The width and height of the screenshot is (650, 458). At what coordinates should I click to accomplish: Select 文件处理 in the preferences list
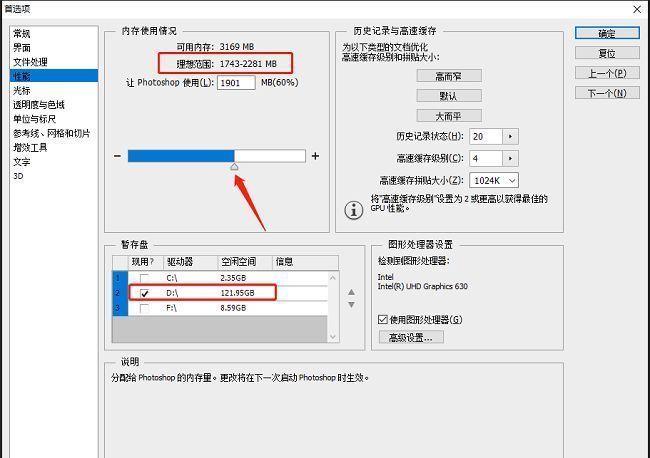click(x=30, y=62)
